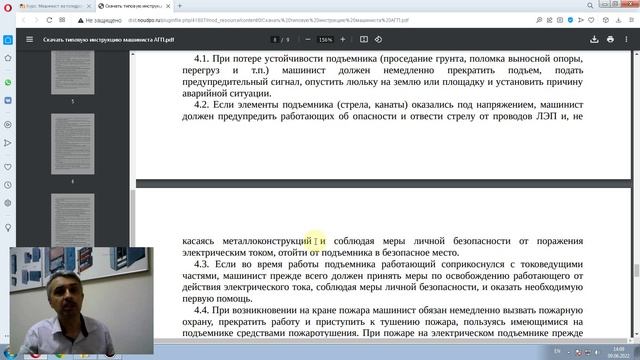Screen dimensions: 640x360
Task: Print the PDF document
Action: coord(610,40)
